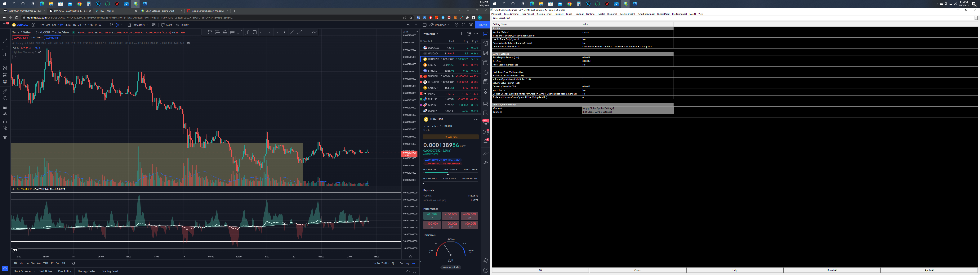The height and width of the screenshot is (275, 980).
Task: Open the go to date icon
Action: pos(73,263)
